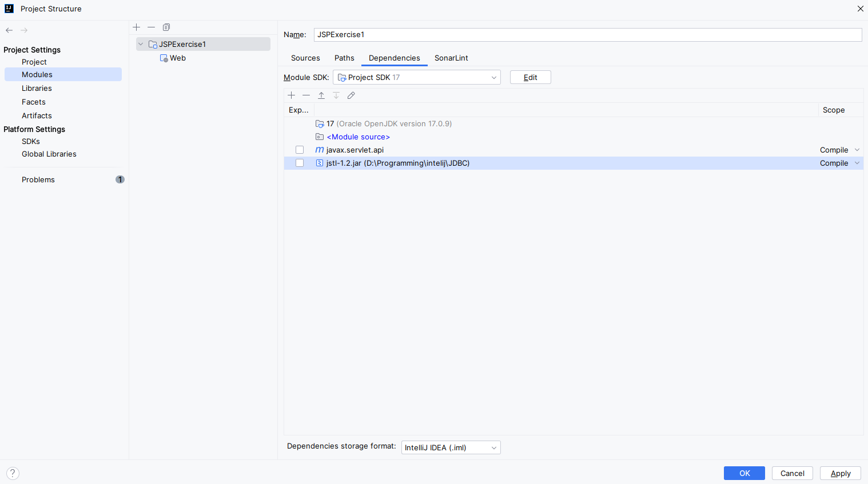Toggle export checkbox for javax.servlet.api
868x484 pixels.
pyautogui.click(x=300, y=150)
